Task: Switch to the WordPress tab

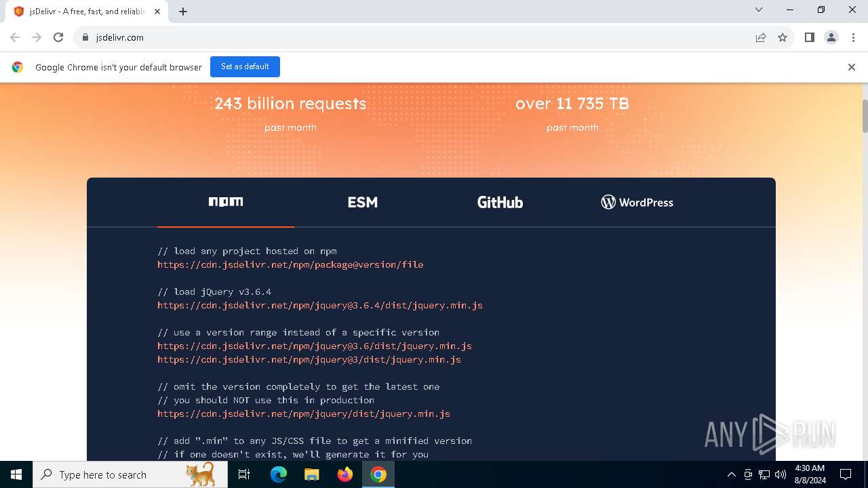Action: point(637,202)
